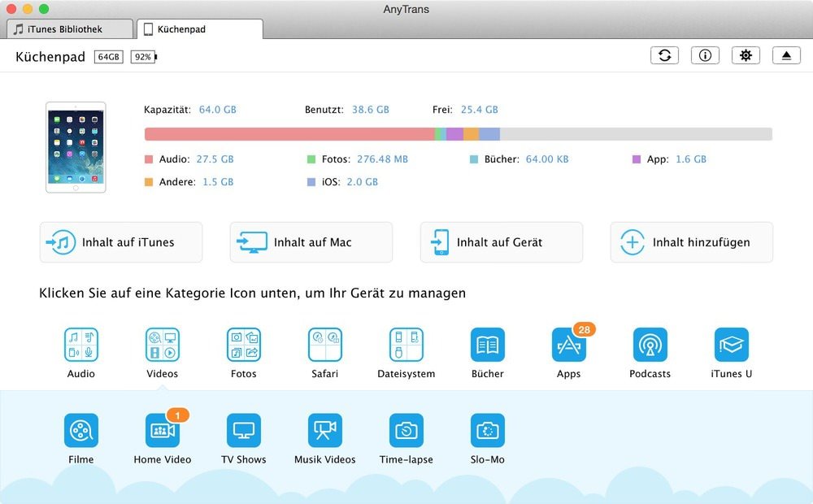Click the orange Andere legend swatch

click(149, 182)
